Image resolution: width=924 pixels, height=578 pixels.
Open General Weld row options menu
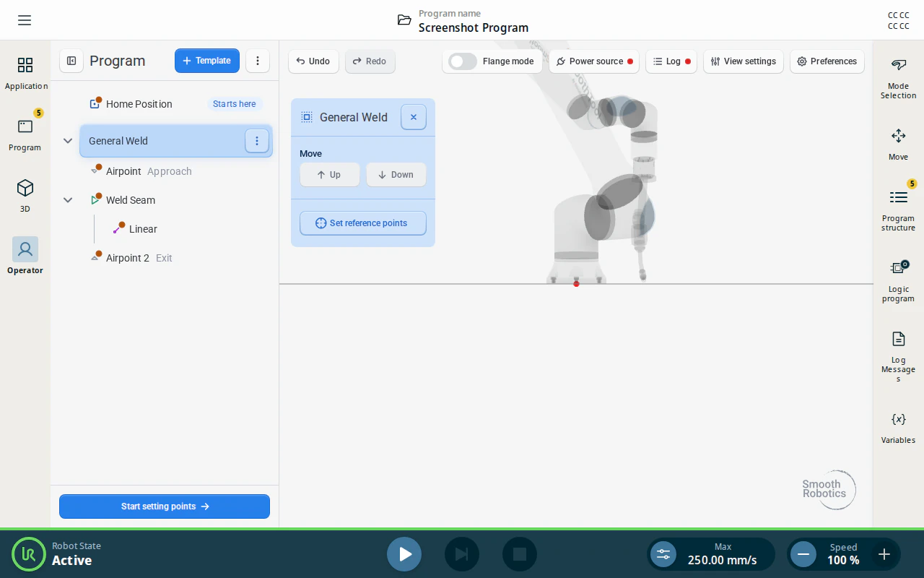(257, 141)
